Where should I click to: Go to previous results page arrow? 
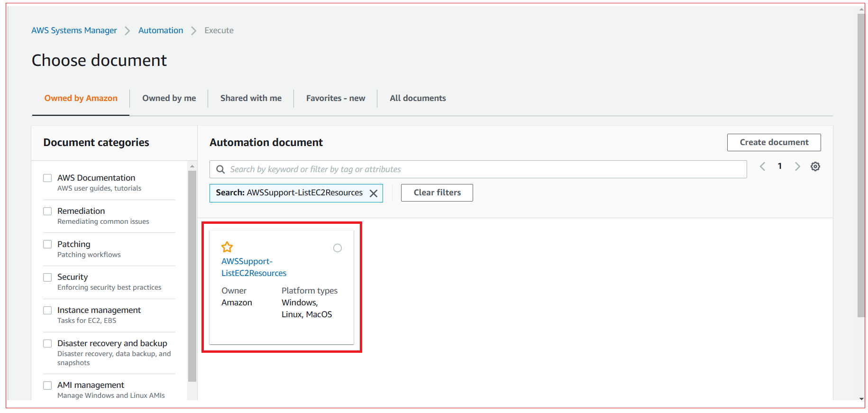tap(762, 166)
